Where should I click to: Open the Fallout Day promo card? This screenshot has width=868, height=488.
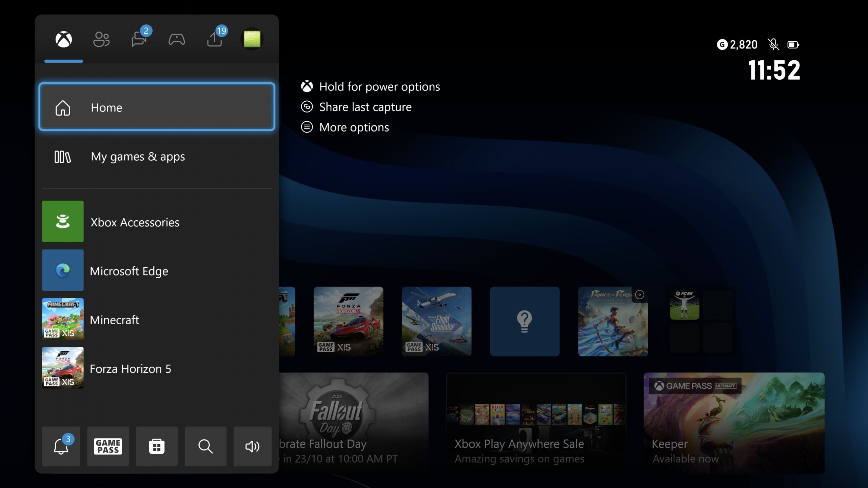354,423
